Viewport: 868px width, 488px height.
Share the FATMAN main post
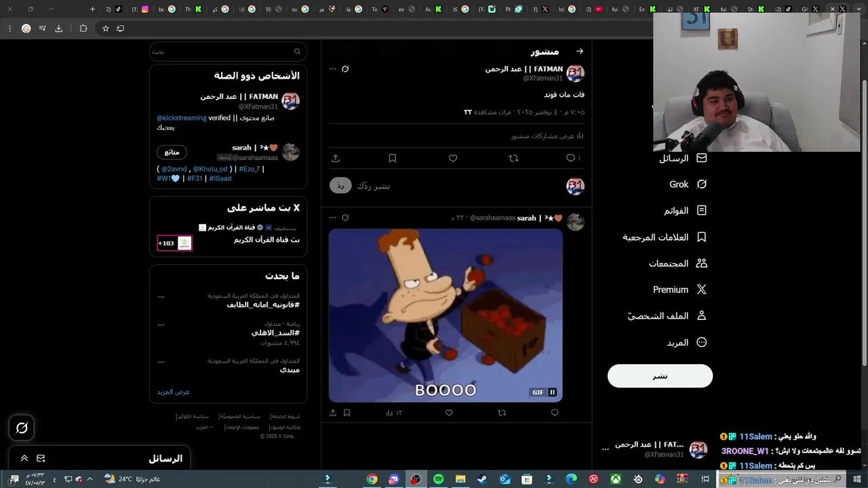coord(335,158)
